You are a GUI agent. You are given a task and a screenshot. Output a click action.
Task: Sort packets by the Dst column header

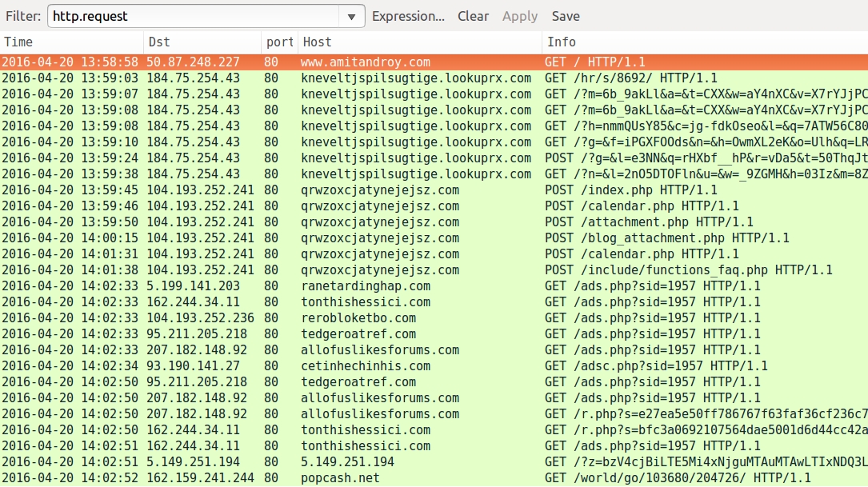pos(202,42)
